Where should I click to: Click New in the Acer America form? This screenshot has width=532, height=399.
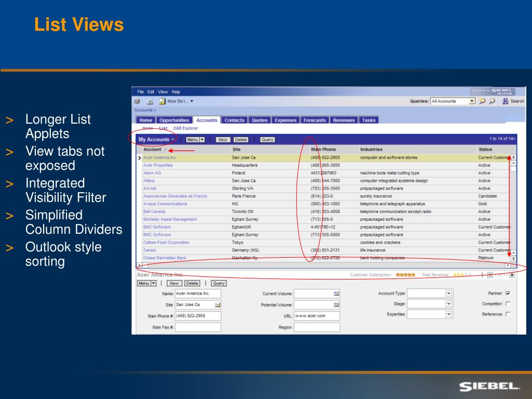click(x=174, y=283)
